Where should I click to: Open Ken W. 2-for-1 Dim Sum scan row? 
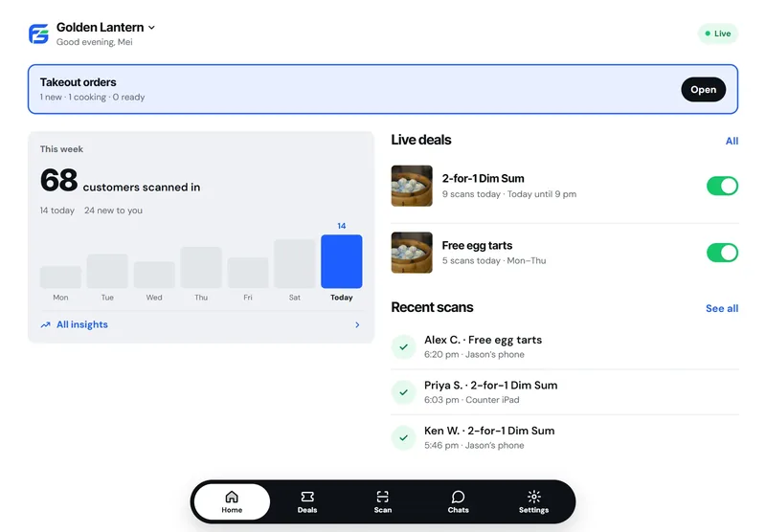pyautogui.click(x=565, y=438)
